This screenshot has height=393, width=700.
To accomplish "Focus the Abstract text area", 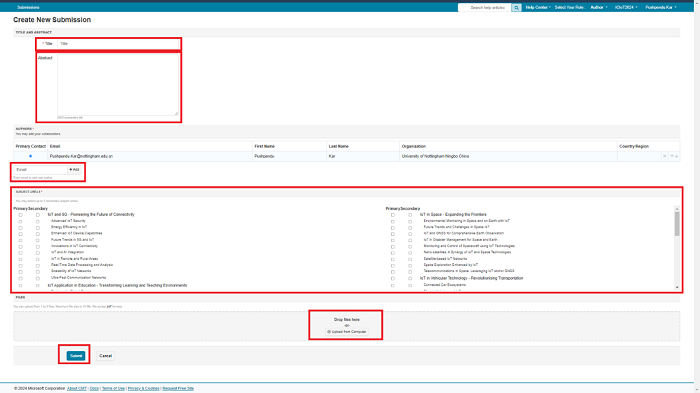I will pyautogui.click(x=118, y=85).
